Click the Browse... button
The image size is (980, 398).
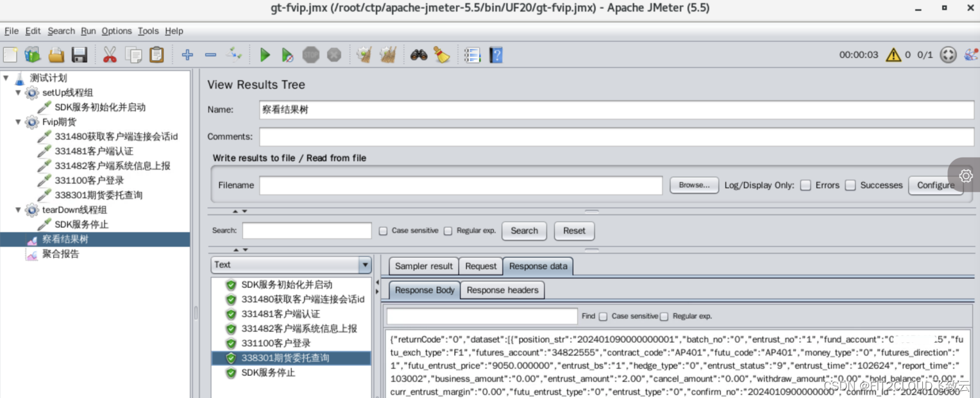point(694,185)
